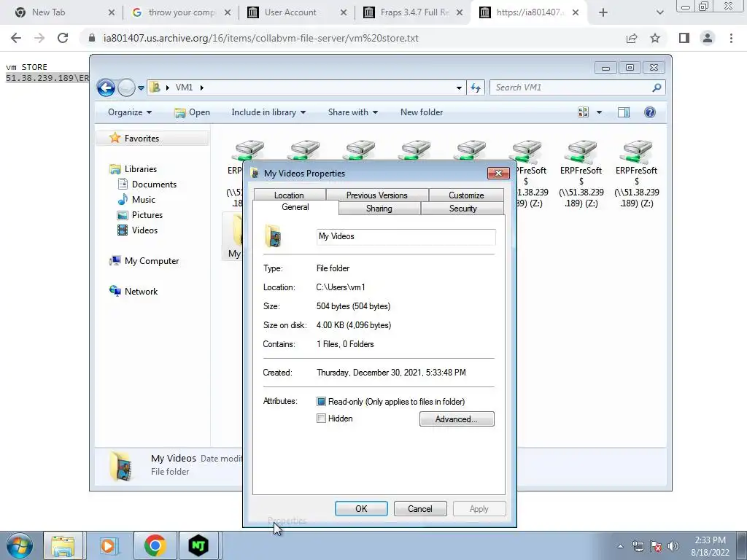Switch to Previous Versions tab

377,195
